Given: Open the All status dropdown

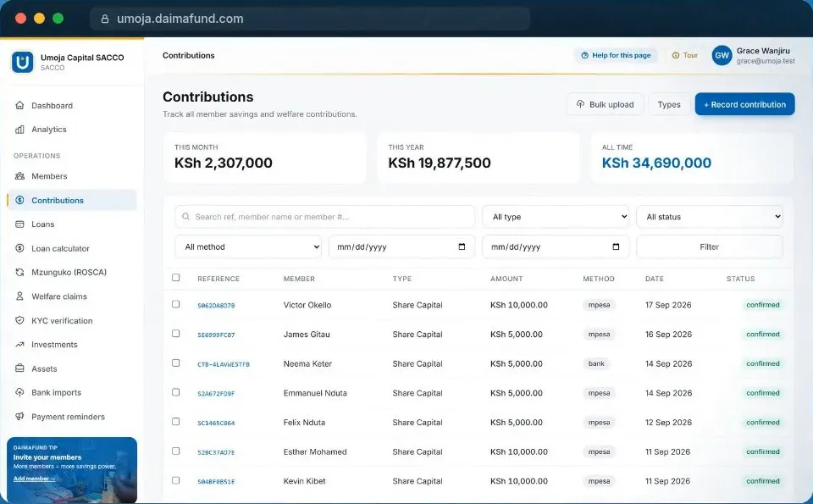Looking at the screenshot, I should click(x=710, y=217).
